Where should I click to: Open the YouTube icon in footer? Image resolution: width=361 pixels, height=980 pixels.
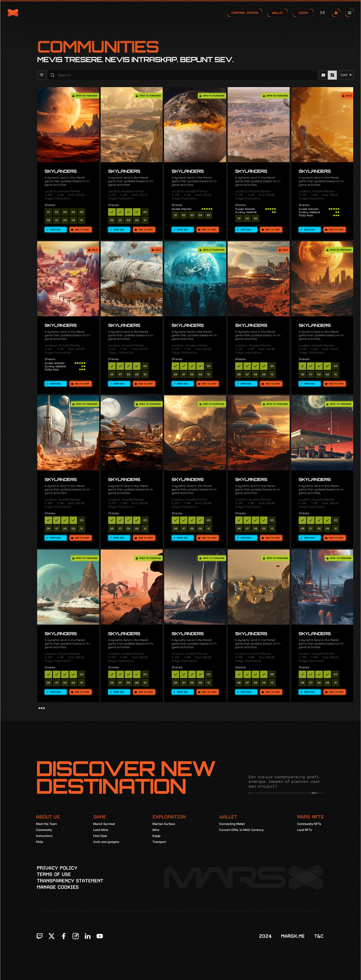coord(100,936)
